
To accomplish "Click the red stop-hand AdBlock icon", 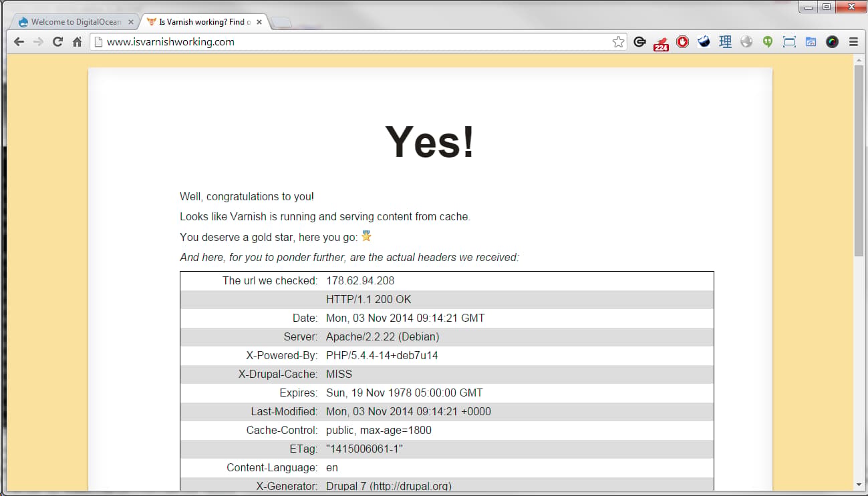I will point(682,42).
